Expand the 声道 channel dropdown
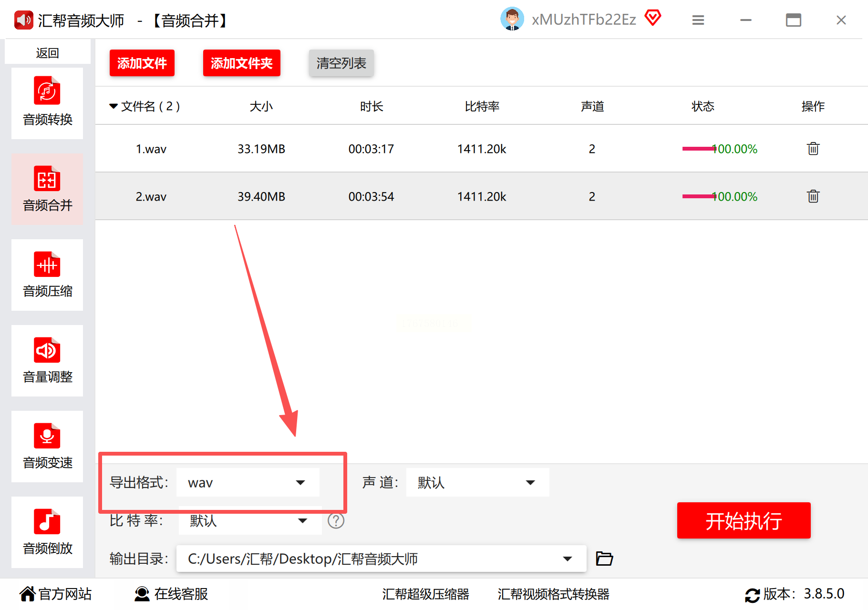 tap(478, 482)
